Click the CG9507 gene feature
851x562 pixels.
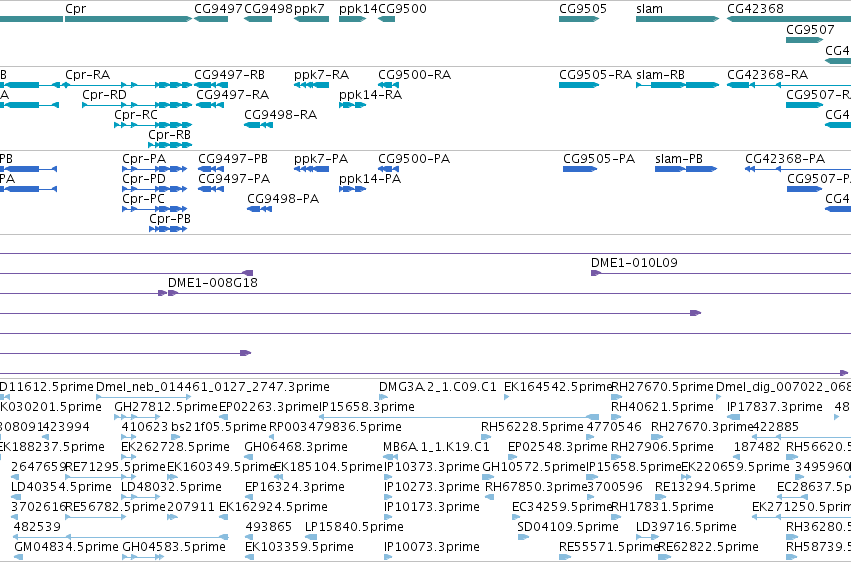805,40
